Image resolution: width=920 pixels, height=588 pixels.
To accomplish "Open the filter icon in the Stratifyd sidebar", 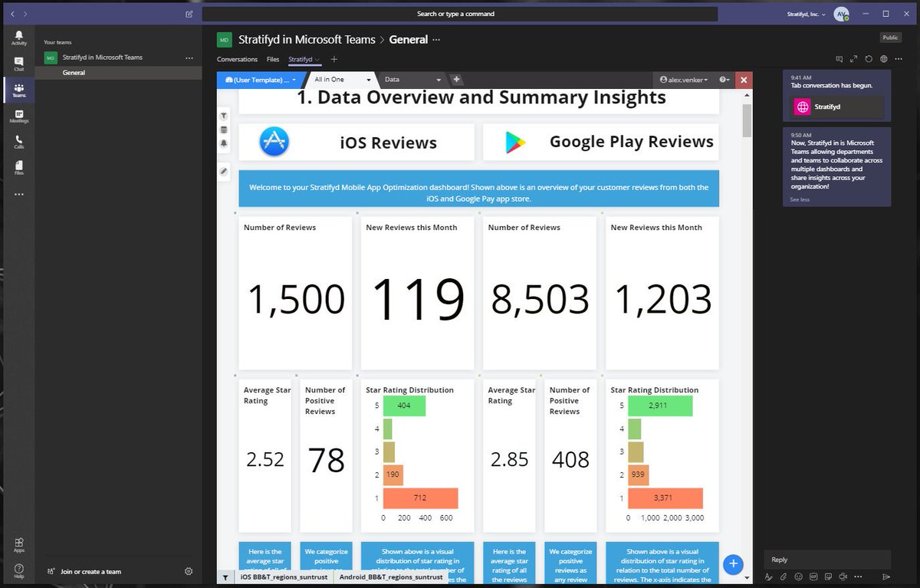I will click(x=224, y=115).
